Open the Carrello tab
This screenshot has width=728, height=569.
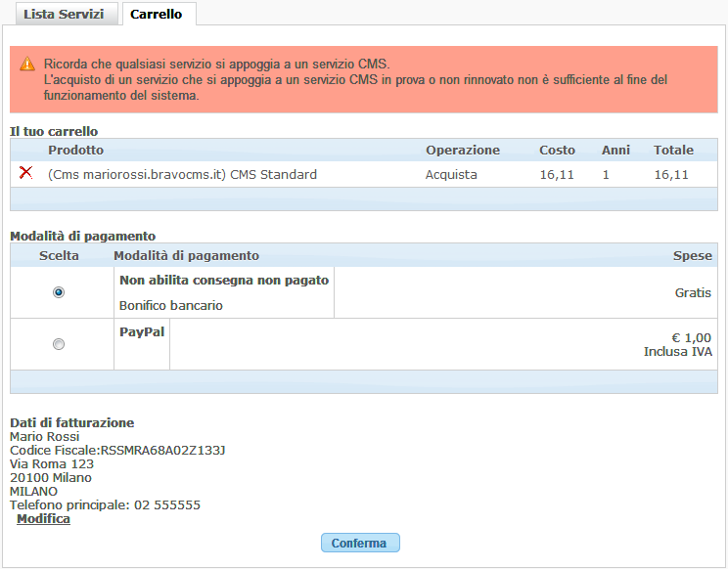(159, 15)
